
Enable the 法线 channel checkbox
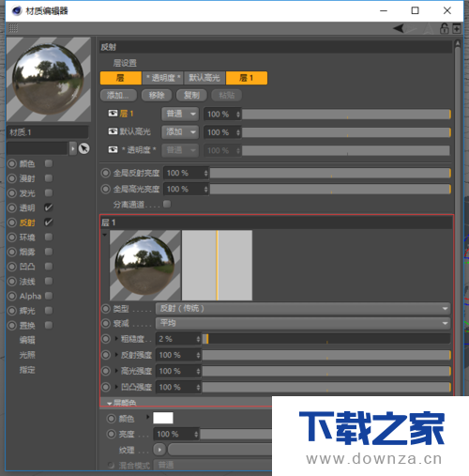49,281
